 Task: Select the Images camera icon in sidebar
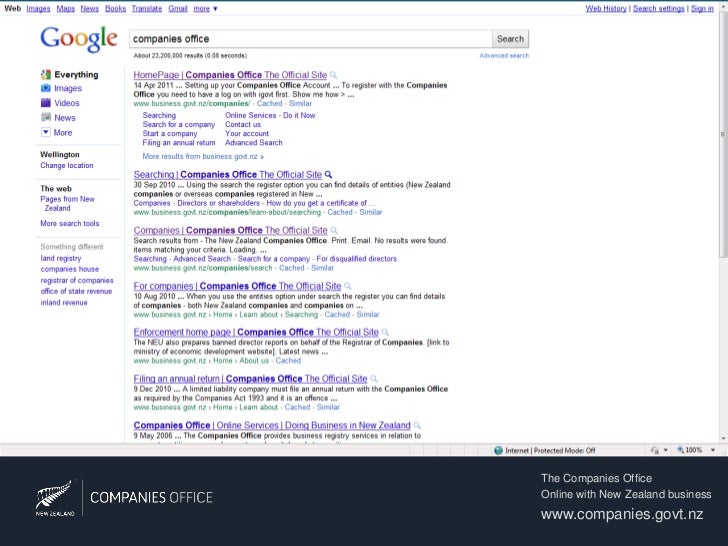pyautogui.click(x=46, y=88)
